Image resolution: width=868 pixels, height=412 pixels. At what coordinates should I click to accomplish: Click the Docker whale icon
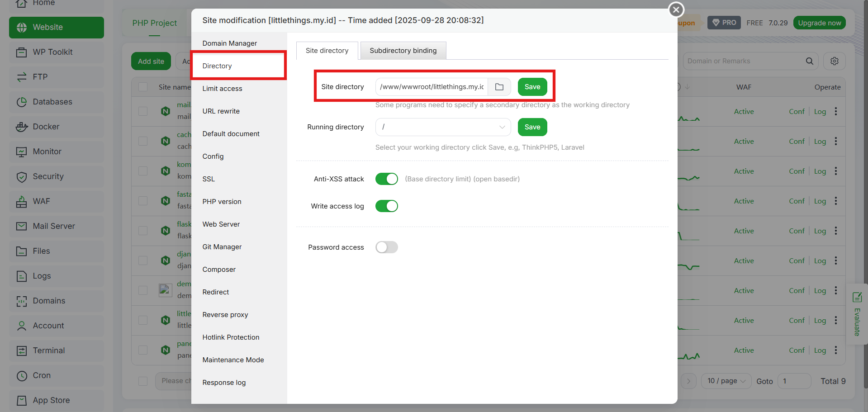[x=22, y=127]
